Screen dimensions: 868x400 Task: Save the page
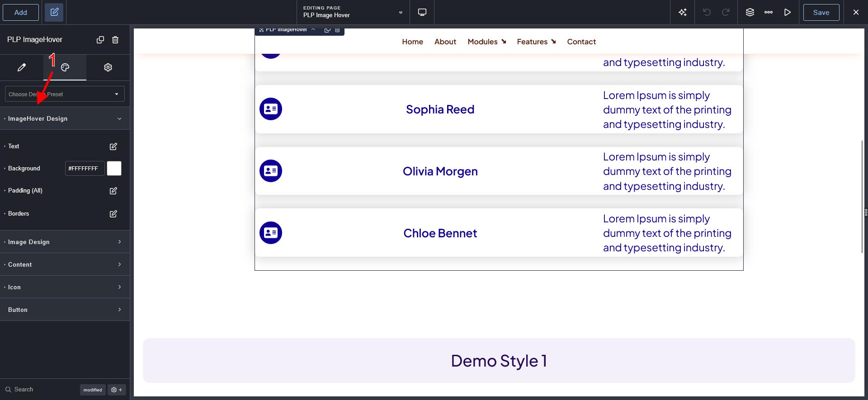(821, 12)
